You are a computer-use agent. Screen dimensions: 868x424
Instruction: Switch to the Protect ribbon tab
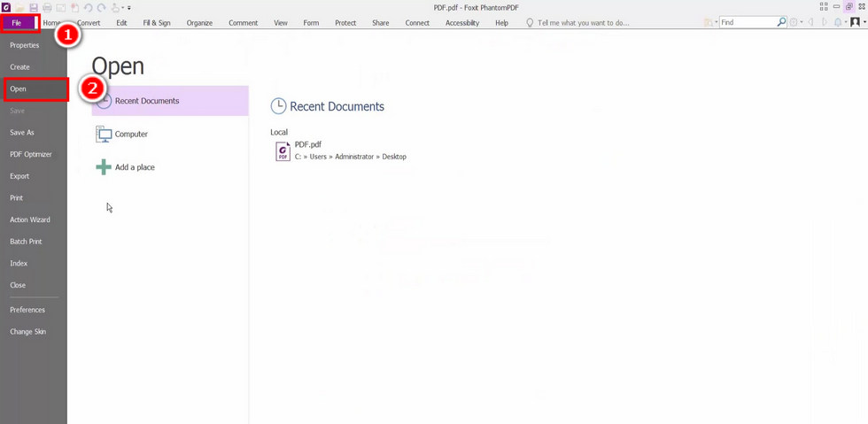[x=345, y=23]
